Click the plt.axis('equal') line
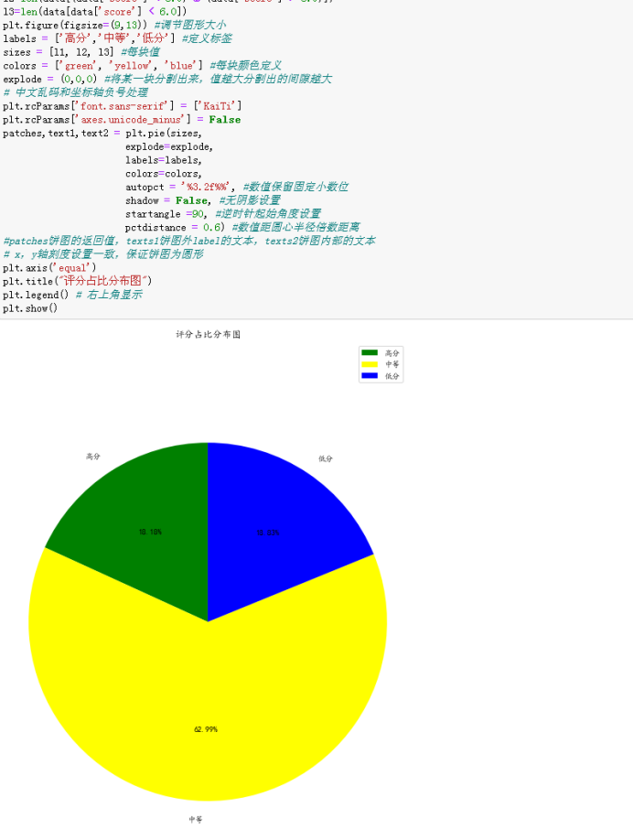The image size is (633, 840). [x=49, y=268]
